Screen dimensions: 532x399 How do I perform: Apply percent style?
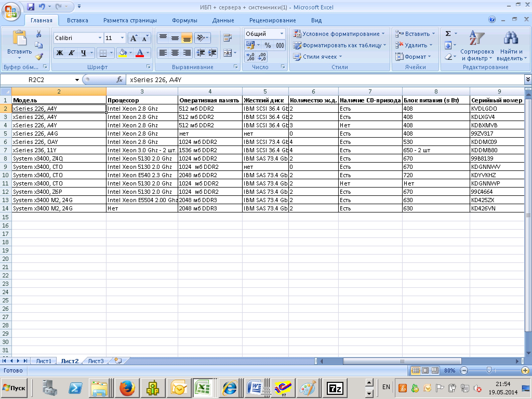point(268,45)
